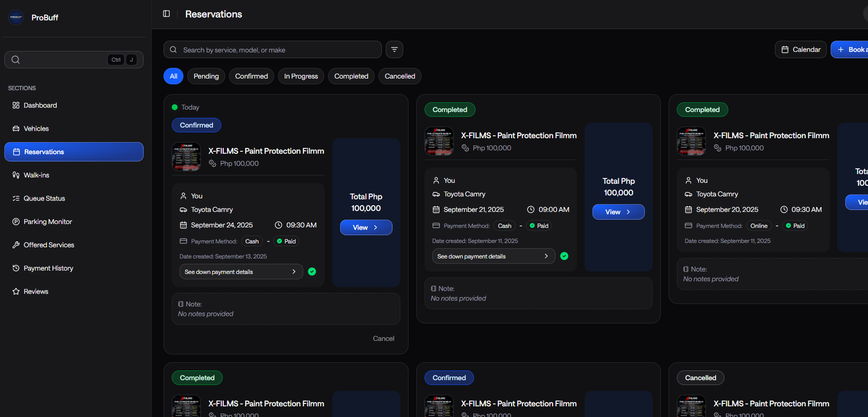Click the Queue Status list icon
Screen dimensions: 868x417
[x=16, y=198]
